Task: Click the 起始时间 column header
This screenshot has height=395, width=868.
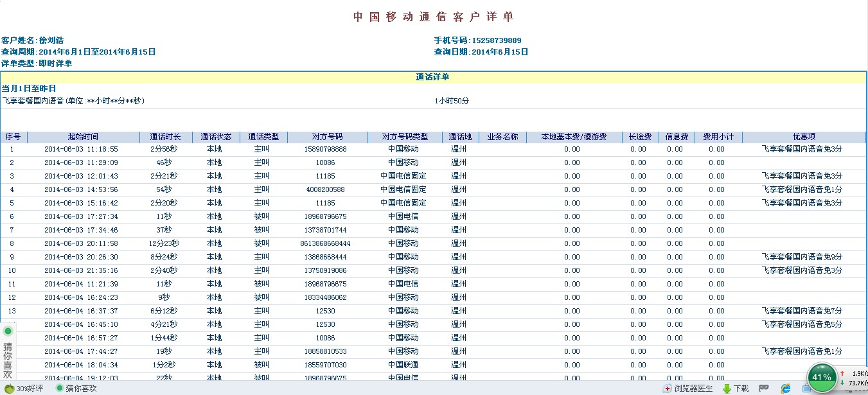Action: pos(83,137)
